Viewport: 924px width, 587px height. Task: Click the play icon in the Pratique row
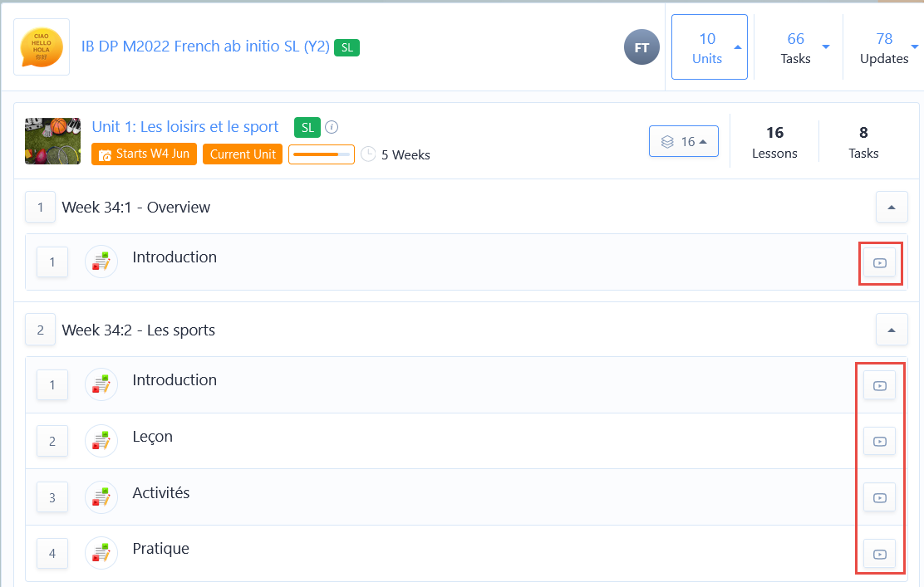point(879,554)
